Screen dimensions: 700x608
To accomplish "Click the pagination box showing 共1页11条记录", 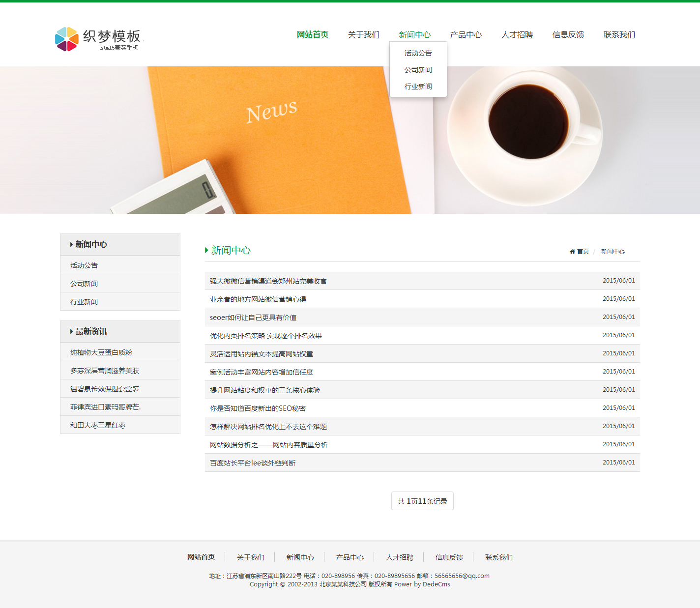I will (422, 501).
